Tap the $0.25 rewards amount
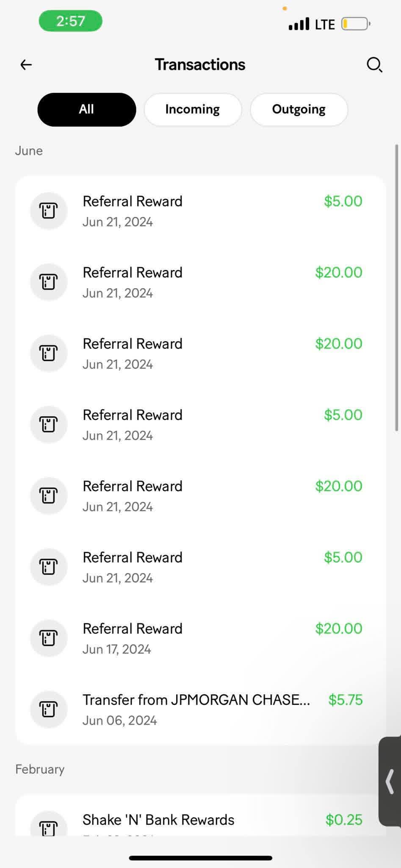The image size is (401, 868). 343,820
